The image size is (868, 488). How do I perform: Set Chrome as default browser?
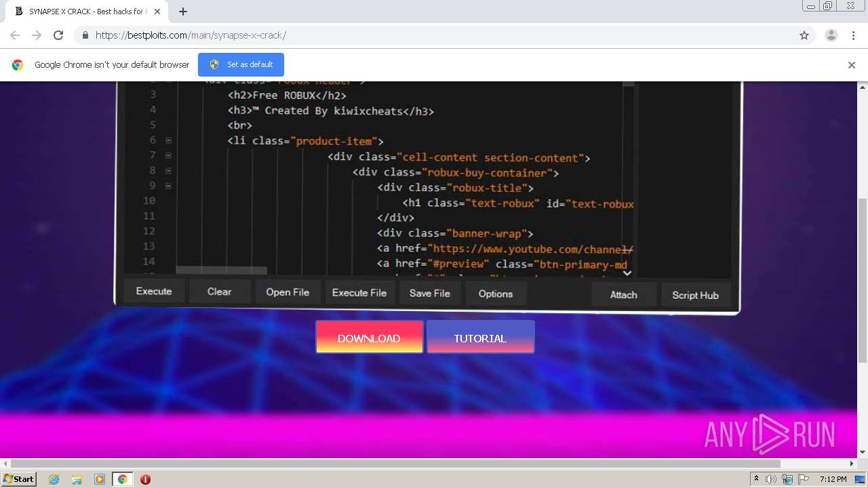click(x=241, y=64)
